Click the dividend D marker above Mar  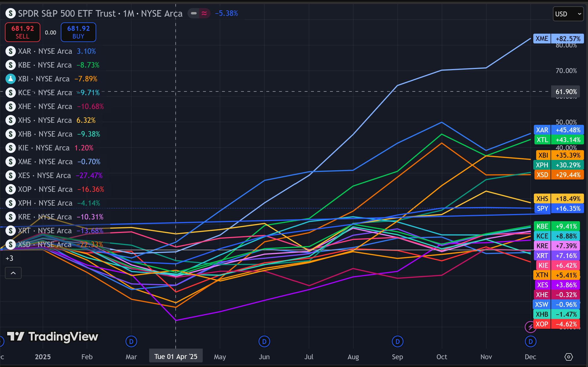(x=131, y=342)
